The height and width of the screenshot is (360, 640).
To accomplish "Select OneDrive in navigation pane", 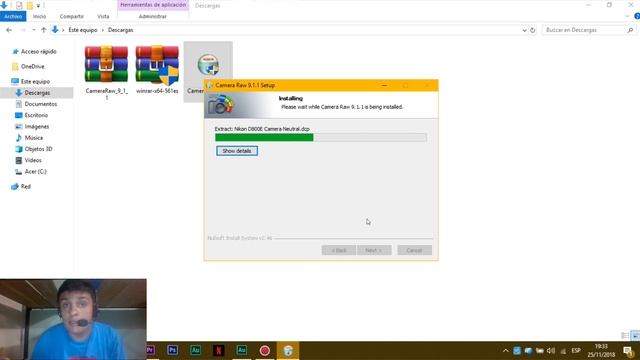I will point(32,67).
